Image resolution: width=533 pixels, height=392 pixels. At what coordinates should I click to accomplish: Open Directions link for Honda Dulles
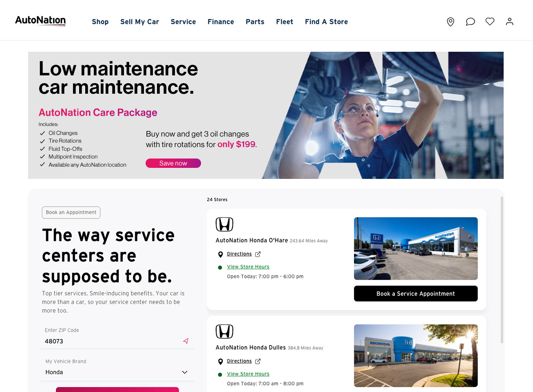coord(239,361)
